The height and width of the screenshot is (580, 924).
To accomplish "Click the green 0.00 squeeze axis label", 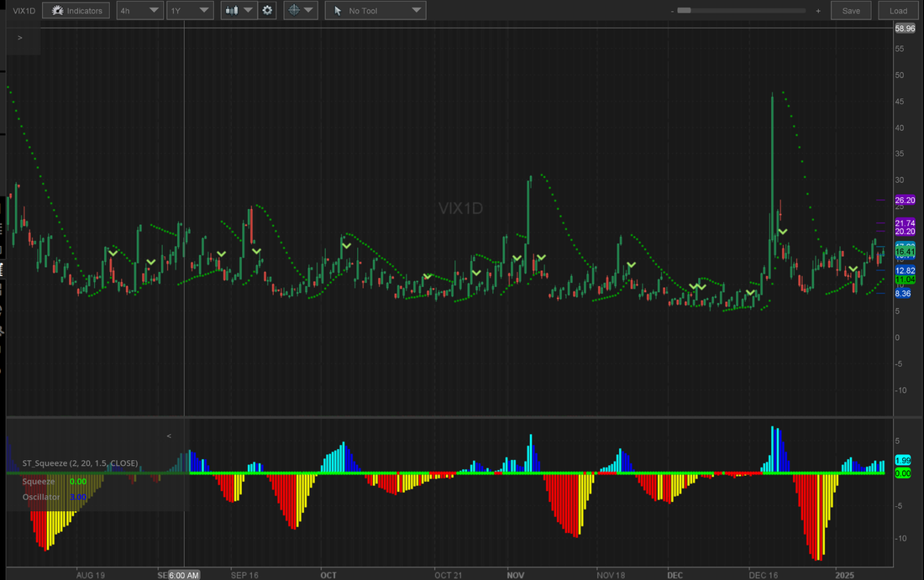I will click(903, 473).
